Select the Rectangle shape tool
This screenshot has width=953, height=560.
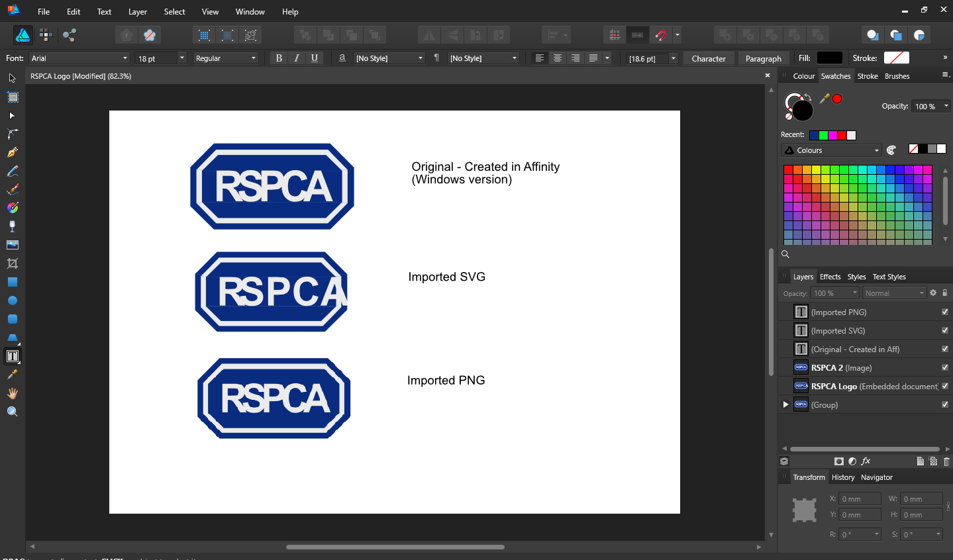(x=12, y=282)
